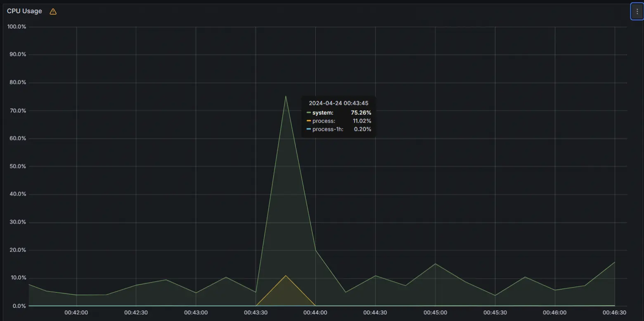The width and height of the screenshot is (644, 321).
Task: Click the 00:44:00 time axis label
Action: (x=315, y=313)
